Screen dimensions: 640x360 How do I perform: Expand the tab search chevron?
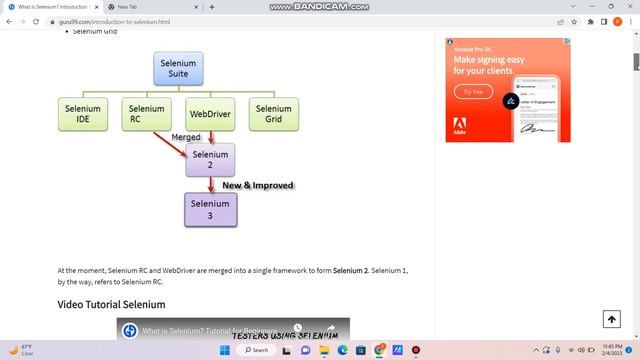[x=573, y=7]
